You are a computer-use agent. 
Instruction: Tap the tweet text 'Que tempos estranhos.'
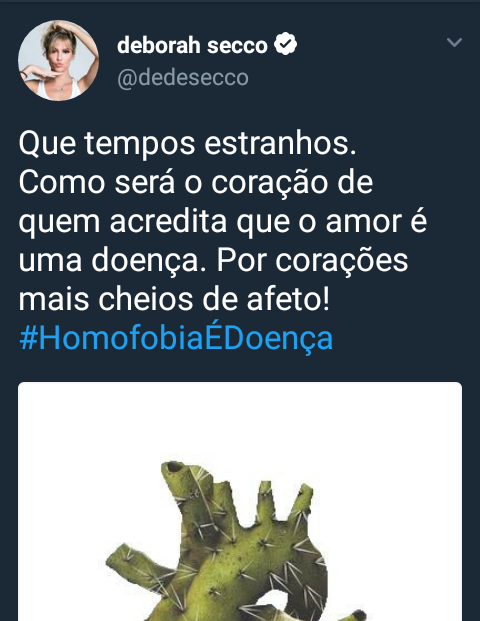[187, 143]
